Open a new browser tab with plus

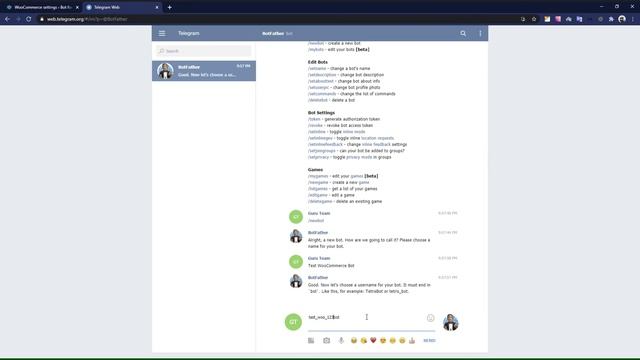click(x=169, y=7)
